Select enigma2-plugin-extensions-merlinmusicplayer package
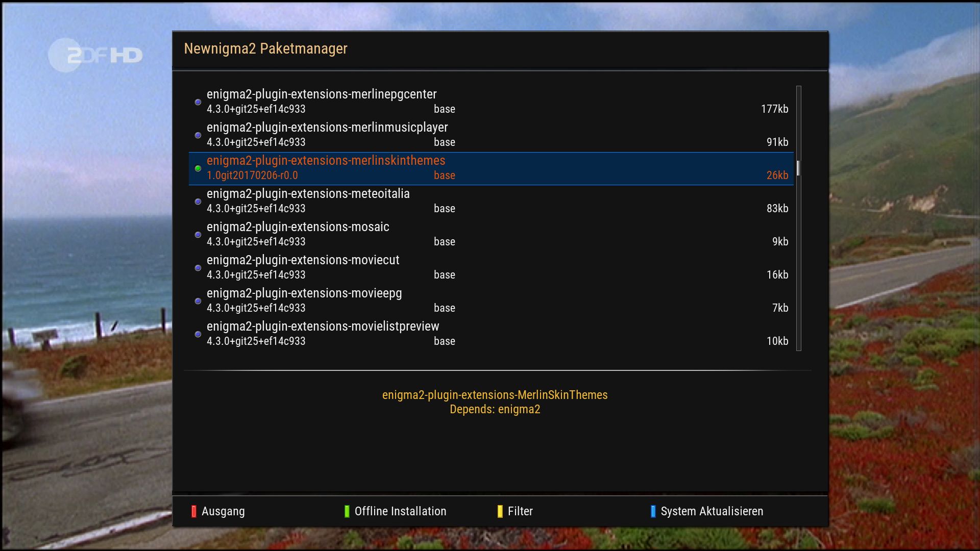Image resolution: width=980 pixels, height=551 pixels. coord(491,135)
